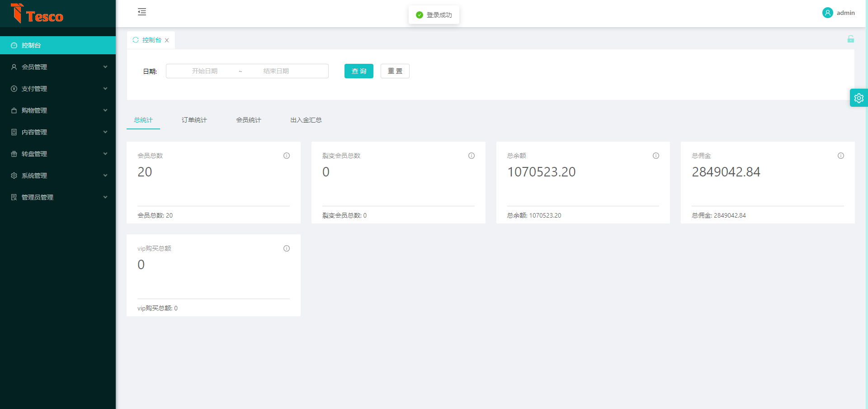868x409 pixels.
Task: Switch to the 订单统计 tab
Action: (x=194, y=120)
